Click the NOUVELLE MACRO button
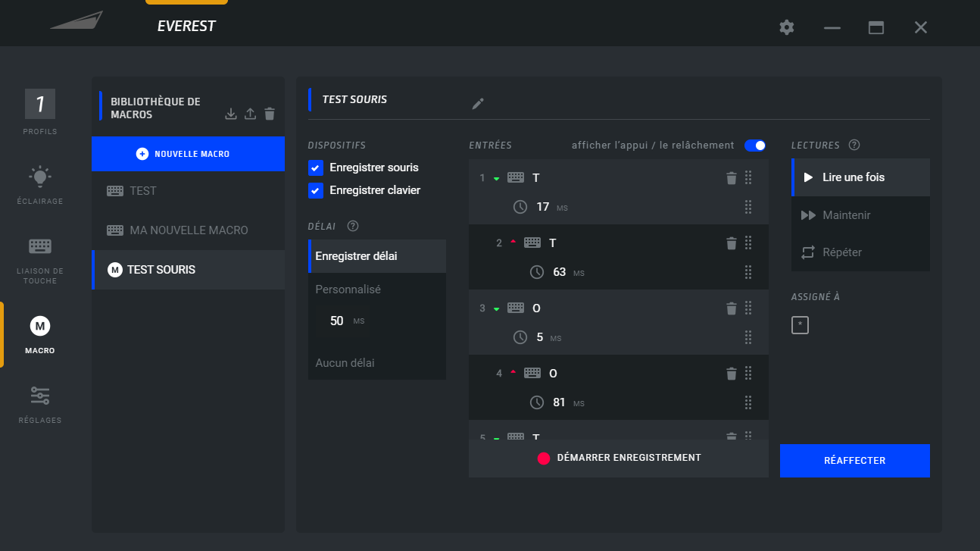 [188, 154]
